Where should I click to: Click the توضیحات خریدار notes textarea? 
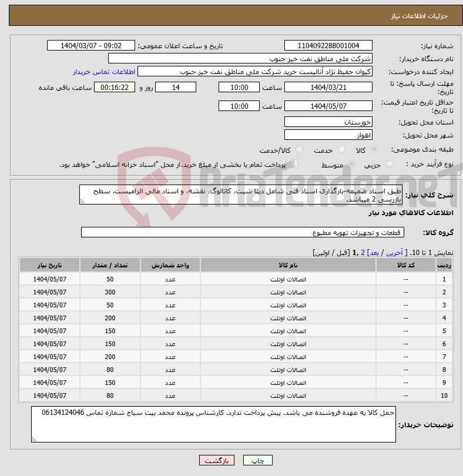213,424
